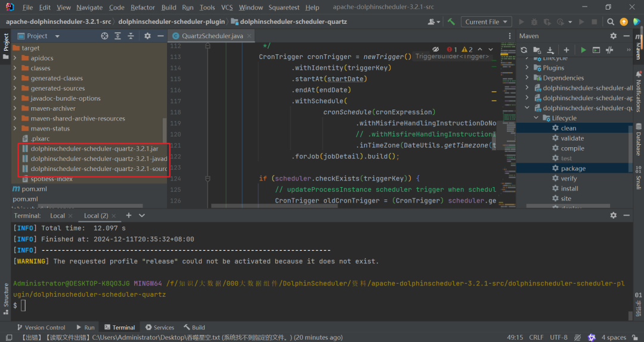Expand the apidocs folder in the tree
Image resolution: width=644 pixels, height=342 pixels.
click(15, 58)
